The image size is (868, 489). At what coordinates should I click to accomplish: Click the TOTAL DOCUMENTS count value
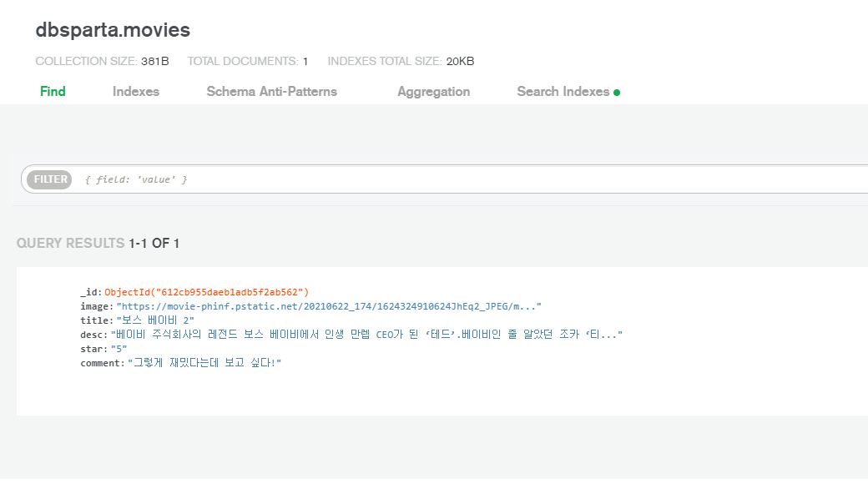click(x=305, y=62)
